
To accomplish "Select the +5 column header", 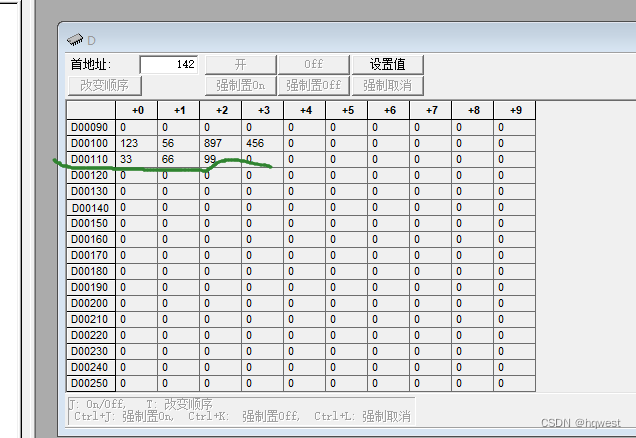I will tap(347, 110).
